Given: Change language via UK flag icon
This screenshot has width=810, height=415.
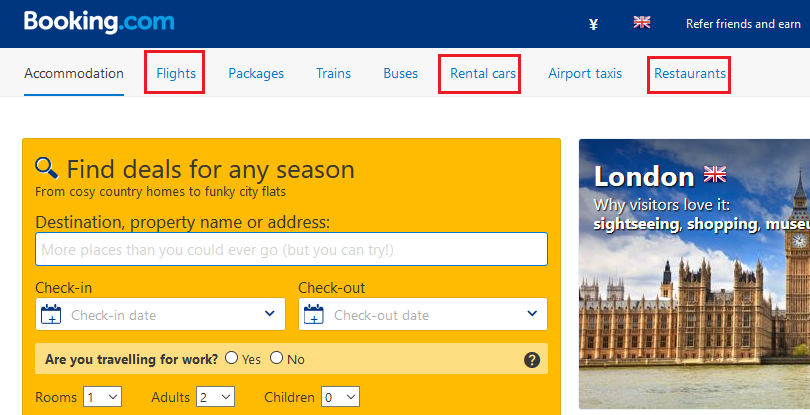Looking at the screenshot, I should pos(642,22).
